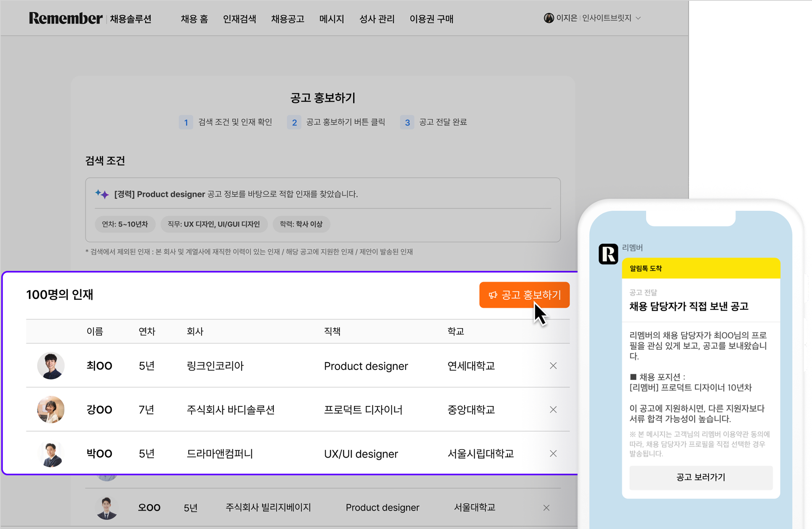Click the 100명의 인재 heading
Viewport: 812px width, 529px height.
point(60,295)
